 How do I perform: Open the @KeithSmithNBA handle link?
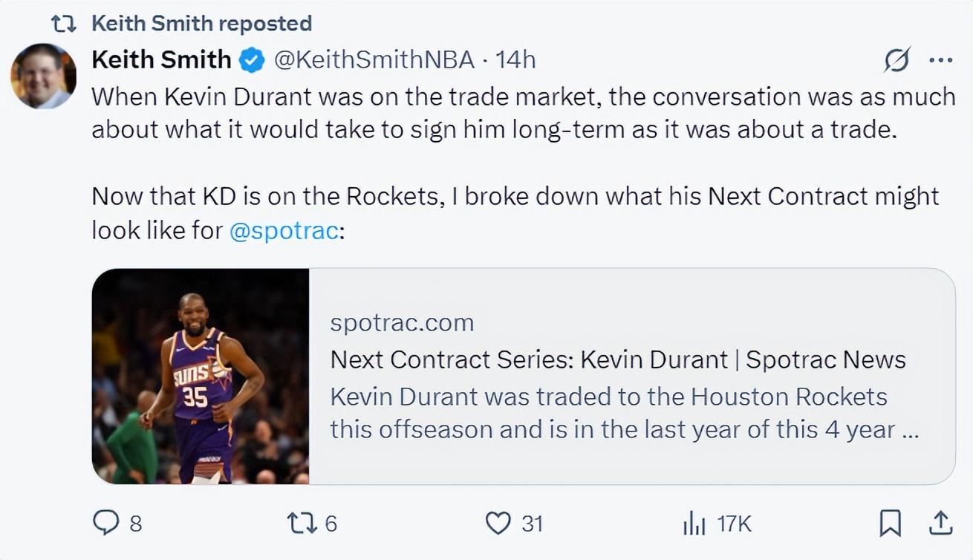[374, 59]
